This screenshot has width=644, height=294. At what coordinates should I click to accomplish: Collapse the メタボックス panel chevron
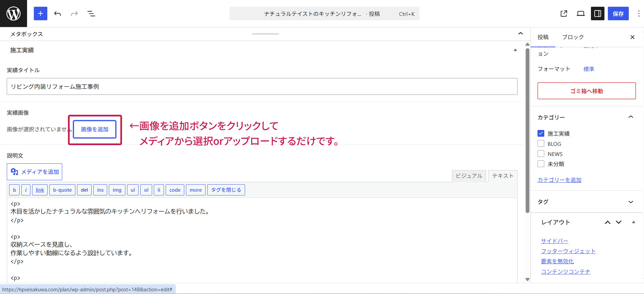521,33
